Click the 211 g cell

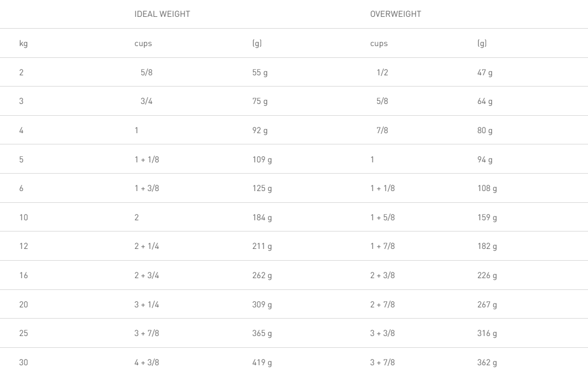click(x=262, y=247)
